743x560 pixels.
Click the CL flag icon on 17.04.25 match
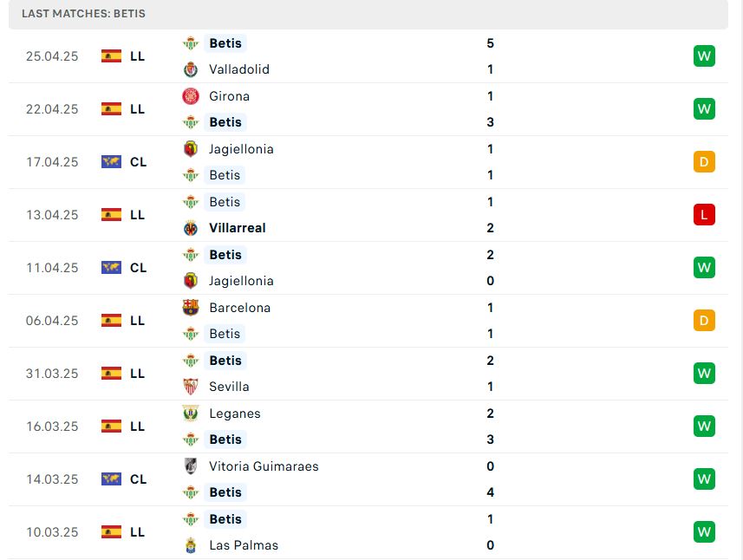(x=111, y=162)
